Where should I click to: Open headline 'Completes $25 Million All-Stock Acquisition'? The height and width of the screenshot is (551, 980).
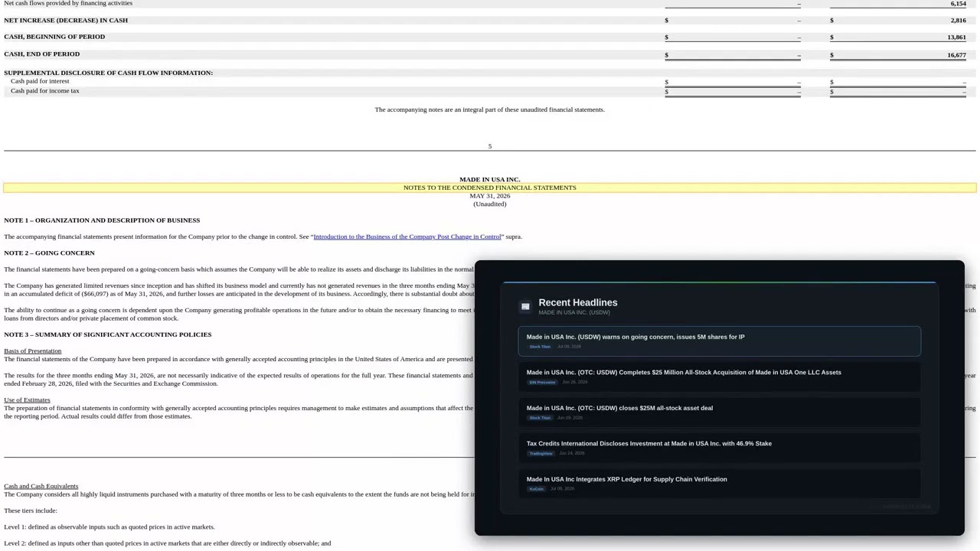[719, 377]
